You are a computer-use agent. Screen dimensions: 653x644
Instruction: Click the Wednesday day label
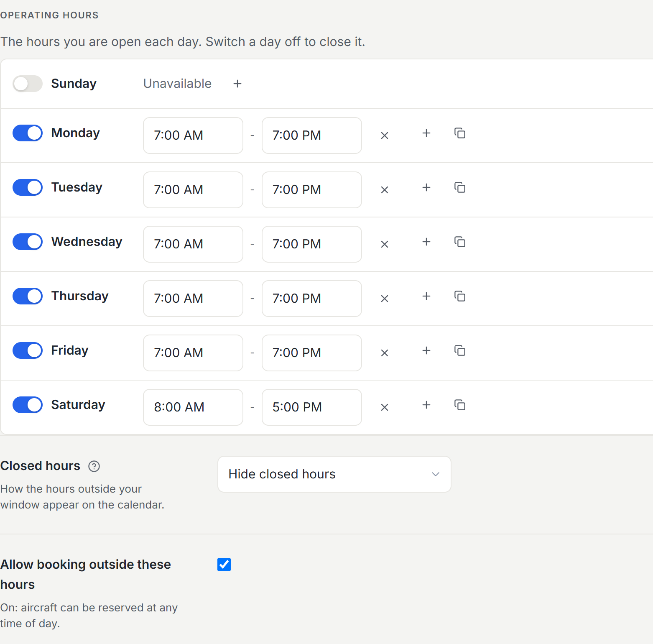(x=87, y=242)
